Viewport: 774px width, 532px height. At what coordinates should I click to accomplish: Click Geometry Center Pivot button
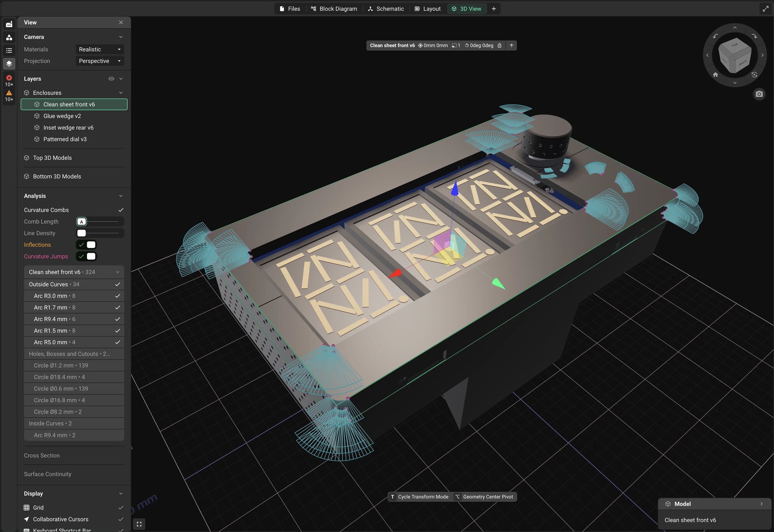[x=484, y=497]
